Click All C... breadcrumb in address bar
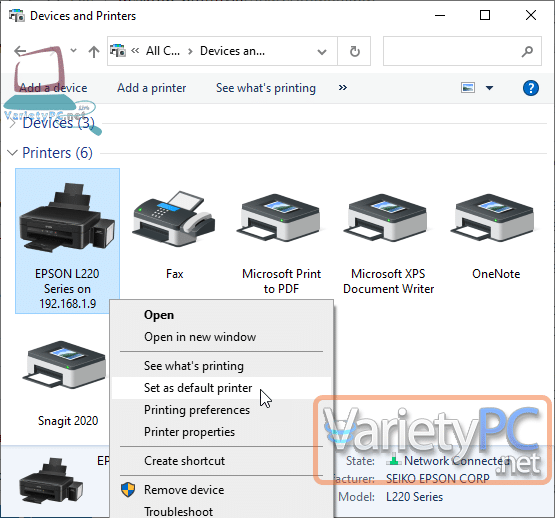 163,51
